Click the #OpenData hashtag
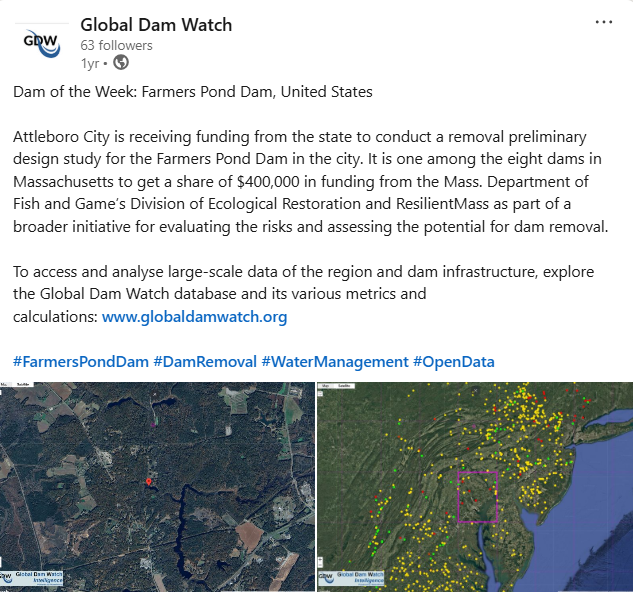This screenshot has height=592, width=633. (x=454, y=361)
